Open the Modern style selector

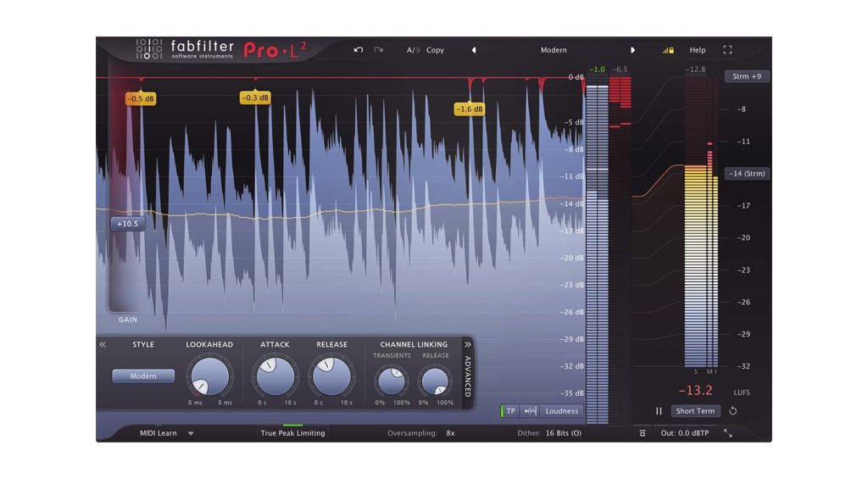143,376
